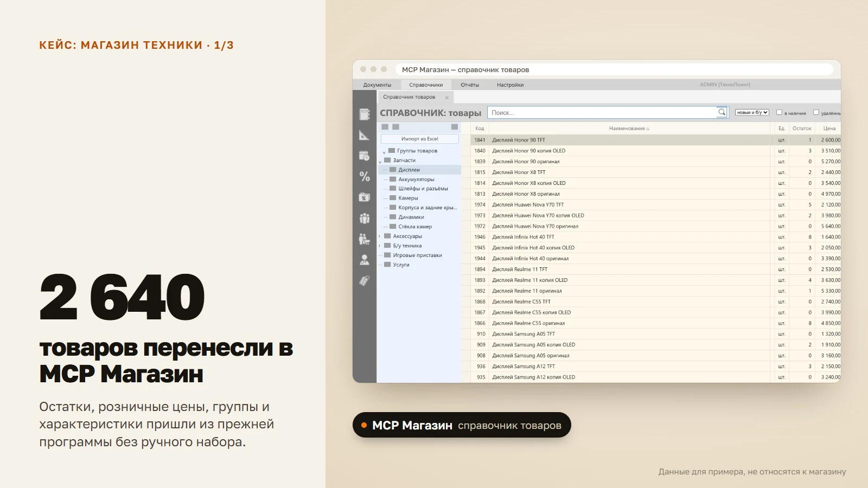Click the price tag sidebar icon
Screen dimensions: 868x488
[x=365, y=280]
